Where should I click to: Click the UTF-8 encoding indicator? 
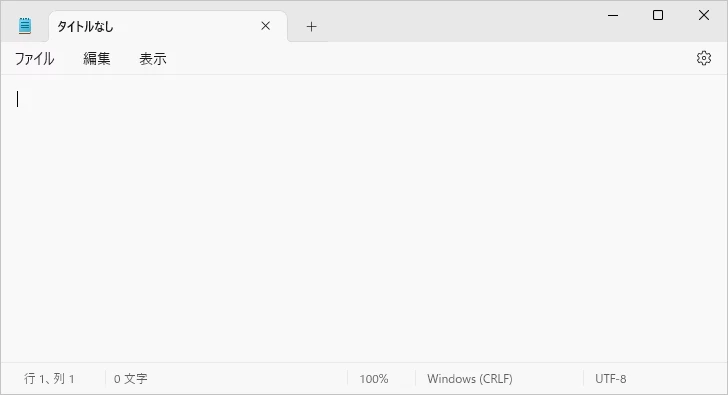611,379
